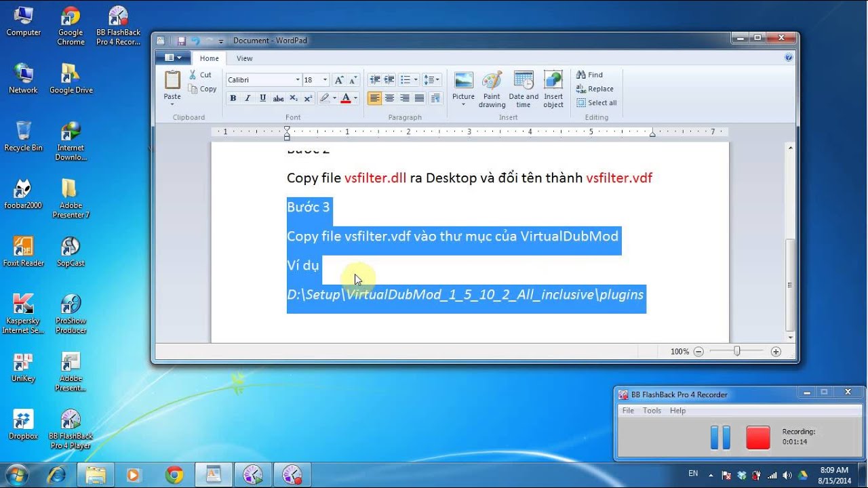Align text left
The image size is (868, 488).
pyautogui.click(x=374, y=98)
